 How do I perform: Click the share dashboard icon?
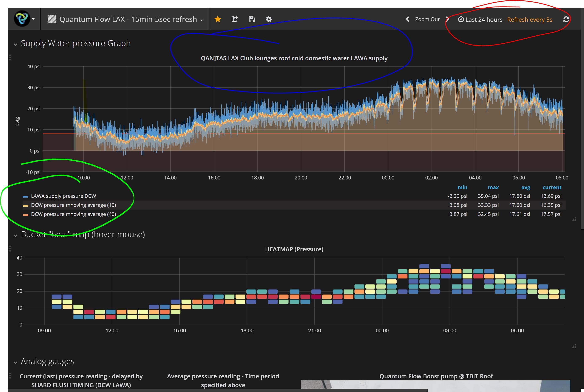pyautogui.click(x=235, y=19)
